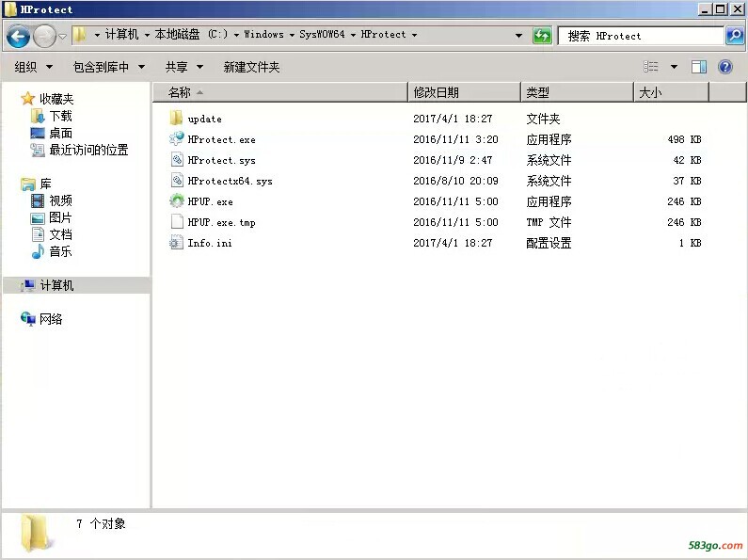Click into the 搜索 HProtect search field
Image resolution: width=748 pixels, height=560 pixels.
point(641,36)
